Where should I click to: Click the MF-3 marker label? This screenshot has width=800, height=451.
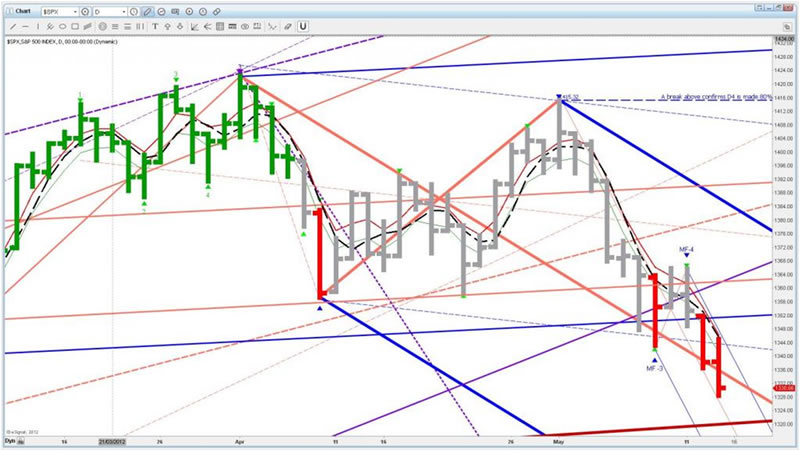(655, 368)
